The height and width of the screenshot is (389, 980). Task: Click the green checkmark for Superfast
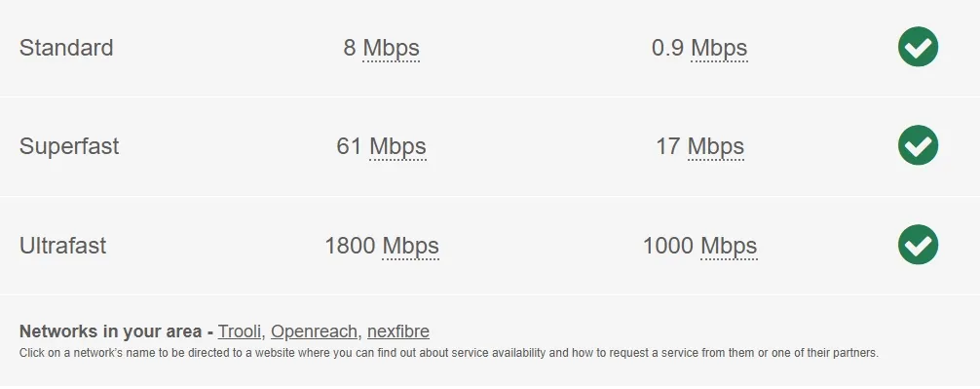918,145
